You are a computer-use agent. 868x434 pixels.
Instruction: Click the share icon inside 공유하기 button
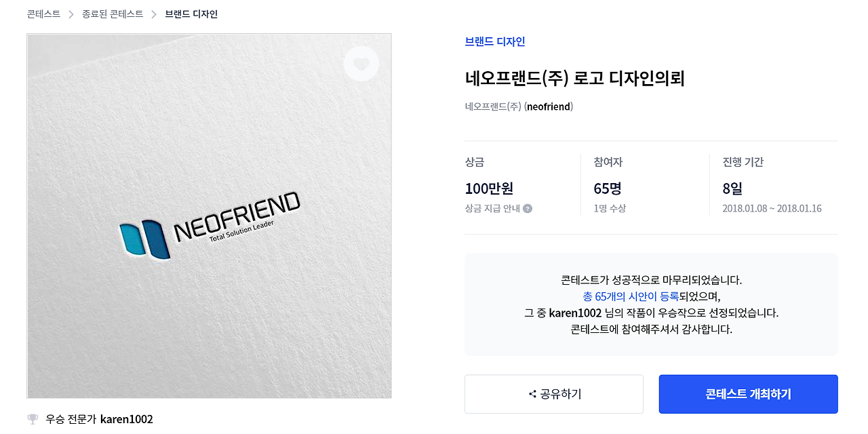532,394
